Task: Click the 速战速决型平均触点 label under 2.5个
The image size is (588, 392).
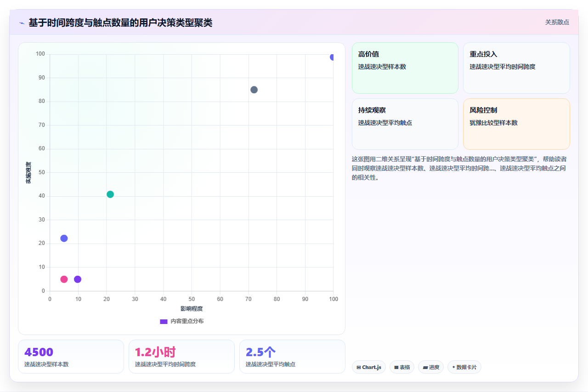Action: pos(270,364)
